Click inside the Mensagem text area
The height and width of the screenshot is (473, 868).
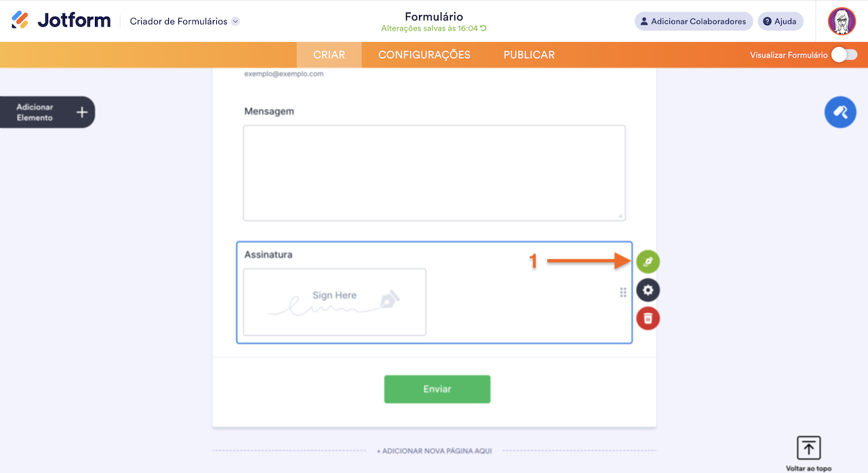434,172
